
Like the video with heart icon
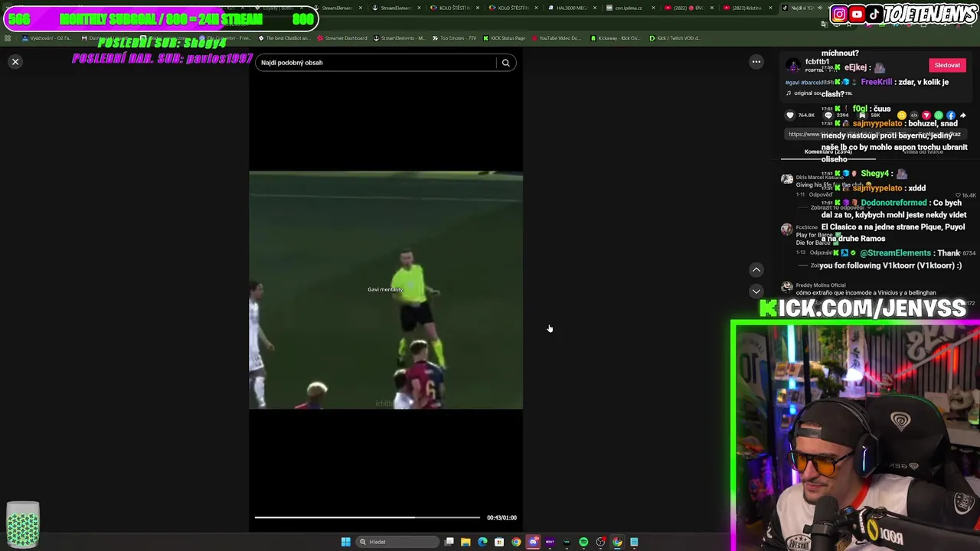pyautogui.click(x=790, y=116)
